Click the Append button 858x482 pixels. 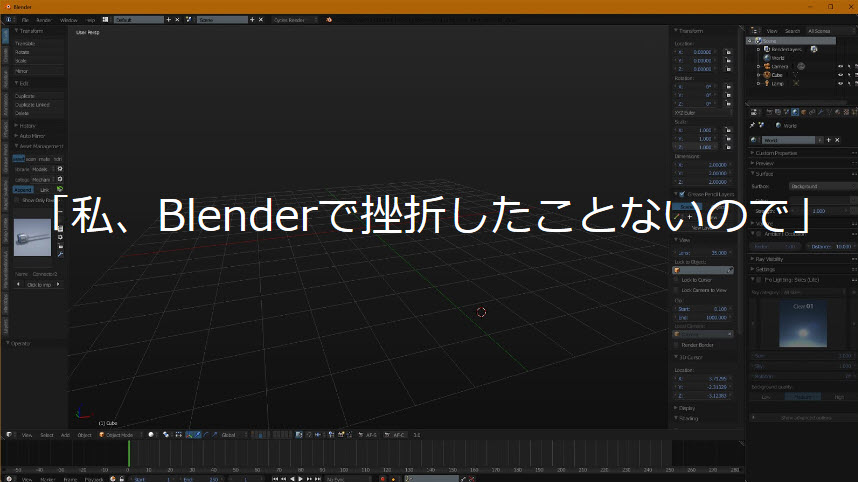point(23,190)
